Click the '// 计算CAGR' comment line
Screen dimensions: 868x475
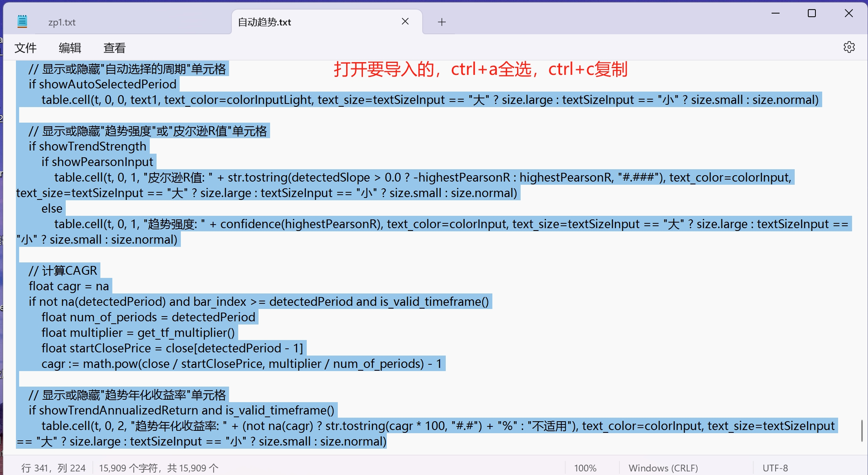pyautogui.click(x=63, y=270)
